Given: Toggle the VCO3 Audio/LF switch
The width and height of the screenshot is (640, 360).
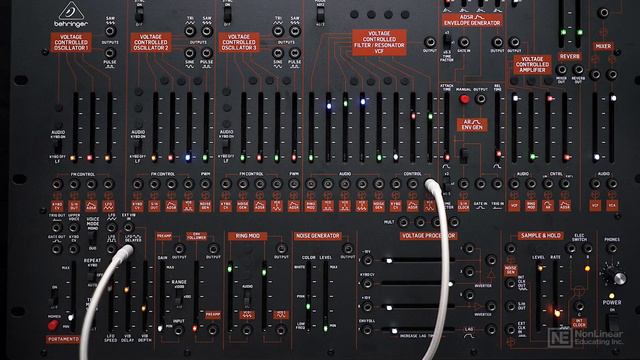Looking at the screenshot, I should click(x=226, y=147).
